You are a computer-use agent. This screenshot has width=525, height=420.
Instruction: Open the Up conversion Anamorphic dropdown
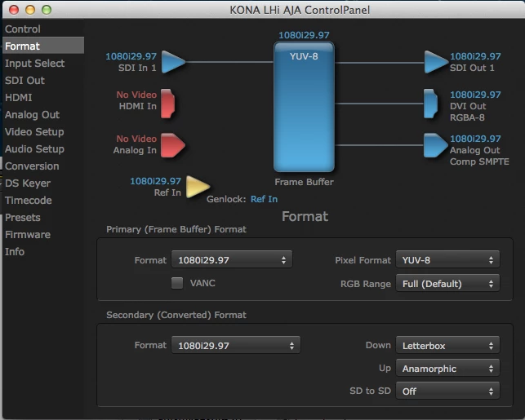pyautogui.click(x=447, y=369)
